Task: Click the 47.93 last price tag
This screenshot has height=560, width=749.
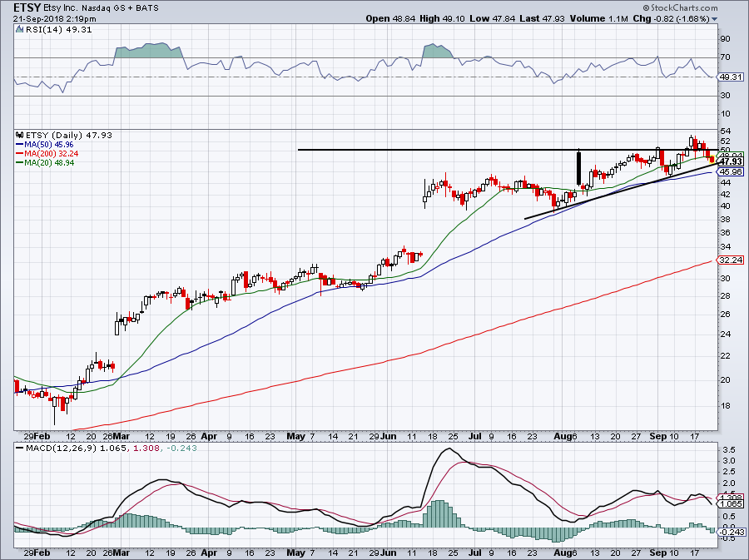Action: pyautogui.click(x=730, y=161)
